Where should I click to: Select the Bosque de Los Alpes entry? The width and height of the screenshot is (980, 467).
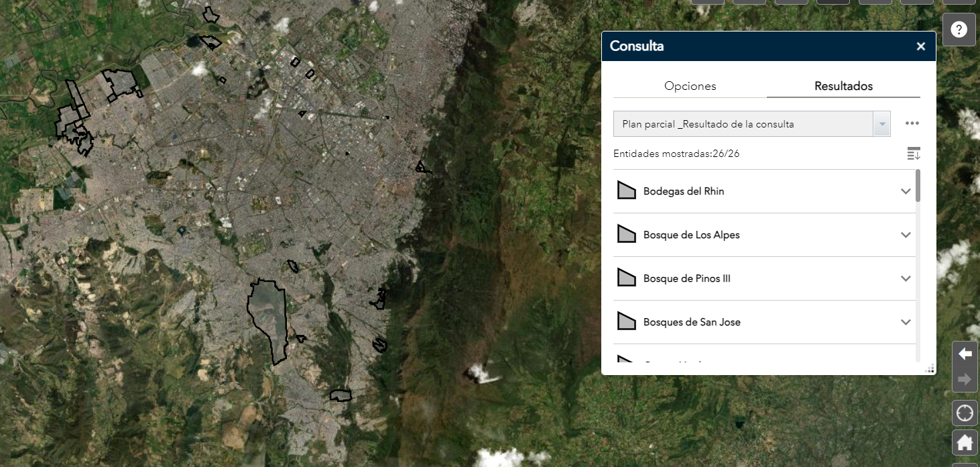[691, 235]
